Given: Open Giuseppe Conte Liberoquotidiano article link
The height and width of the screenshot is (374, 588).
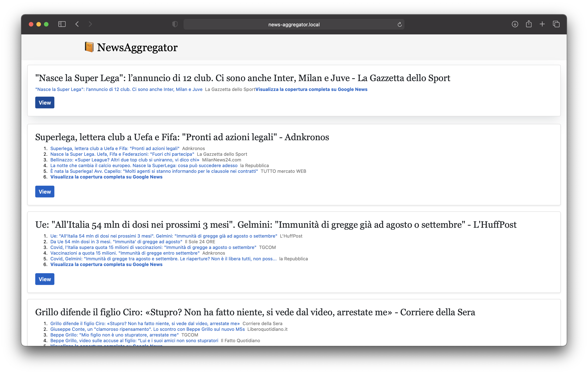Looking at the screenshot, I should [147, 329].
